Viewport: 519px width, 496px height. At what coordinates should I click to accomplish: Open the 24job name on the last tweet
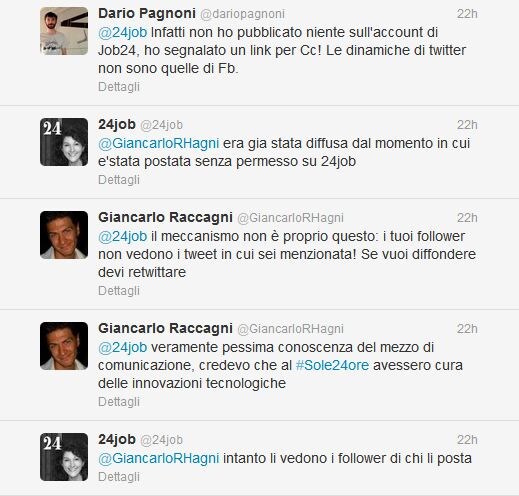(117, 440)
